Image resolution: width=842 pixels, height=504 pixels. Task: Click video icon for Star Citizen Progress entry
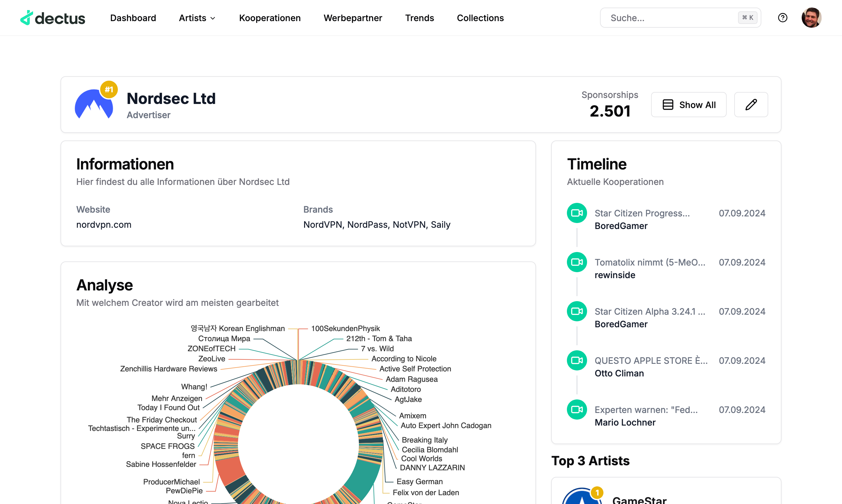(x=576, y=213)
